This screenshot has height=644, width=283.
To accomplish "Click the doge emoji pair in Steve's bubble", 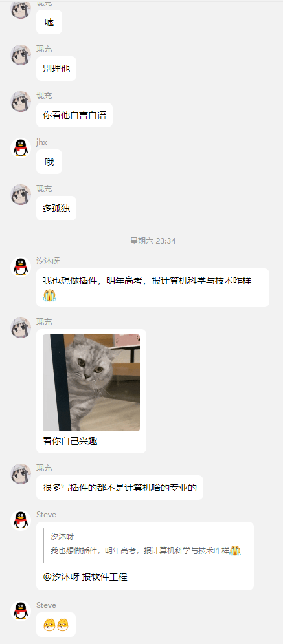I will (x=56, y=625).
